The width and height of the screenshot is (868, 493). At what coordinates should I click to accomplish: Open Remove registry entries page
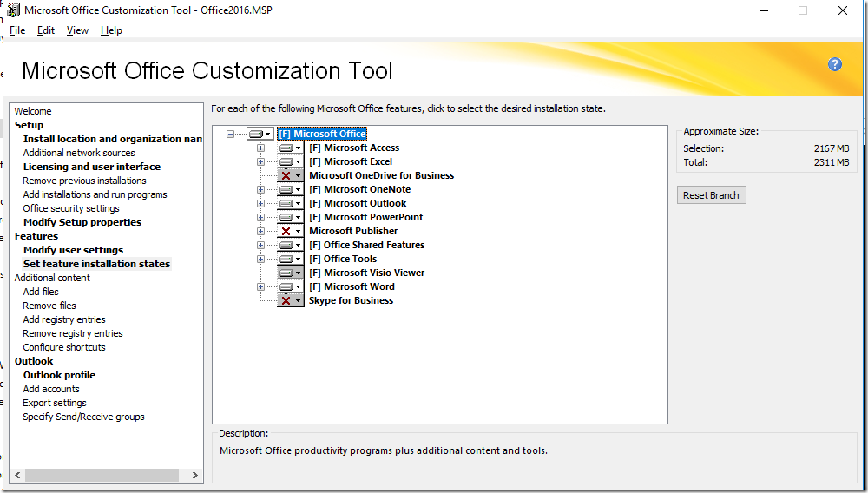[x=73, y=333]
